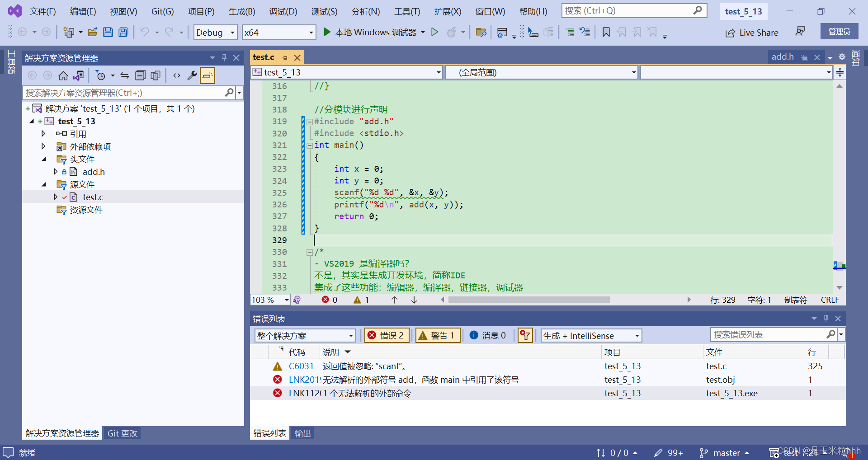Click the feedback person icon near Live Share

click(x=800, y=31)
